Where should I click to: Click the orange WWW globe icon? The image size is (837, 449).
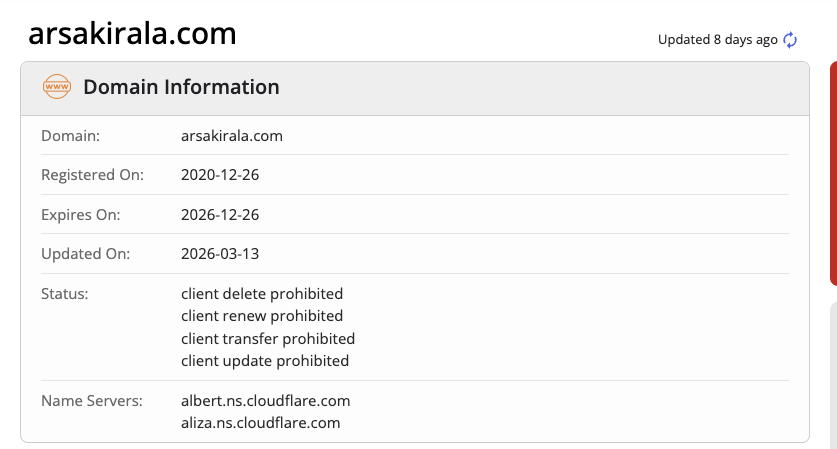(57, 87)
